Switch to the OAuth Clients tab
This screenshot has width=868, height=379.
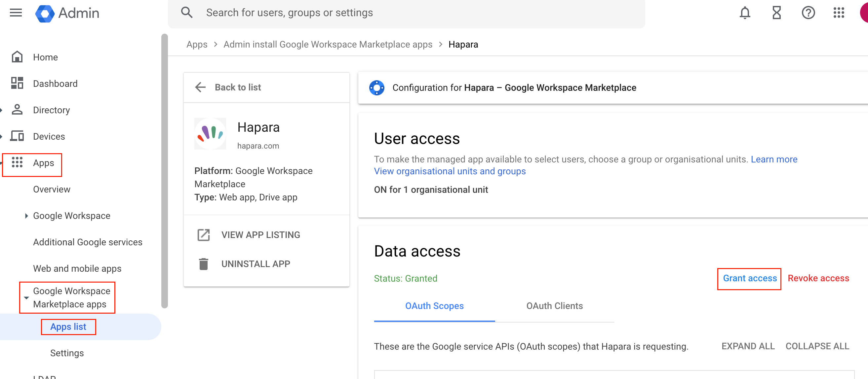pyautogui.click(x=554, y=306)
